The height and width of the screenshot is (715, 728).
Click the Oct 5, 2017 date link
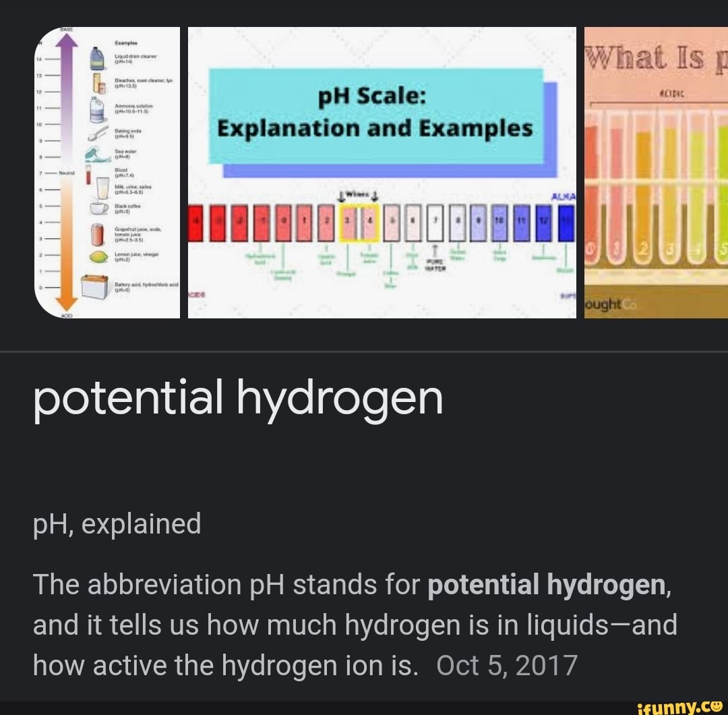click(x=506, y=665)
